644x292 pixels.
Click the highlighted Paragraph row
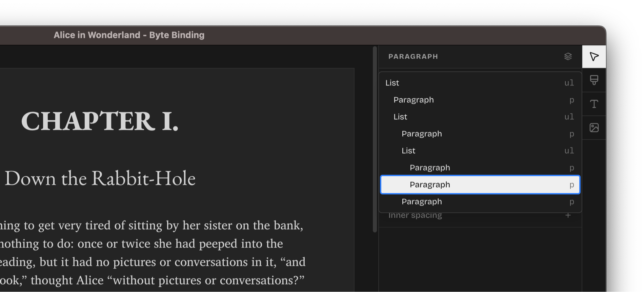[x=480, y=184]
